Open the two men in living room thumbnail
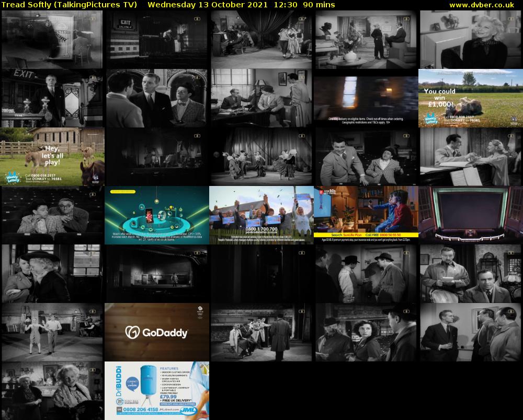Image resolution: width=523 pixels, height=420 pixels. (x=366, y=40)
